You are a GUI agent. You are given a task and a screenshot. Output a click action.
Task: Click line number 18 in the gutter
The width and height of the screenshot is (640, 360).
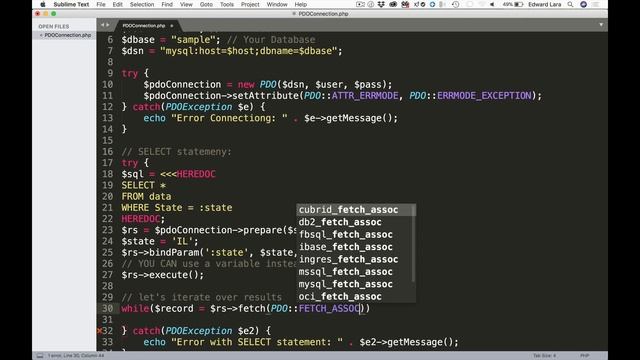pyautogui.click(x=107, y=174)
